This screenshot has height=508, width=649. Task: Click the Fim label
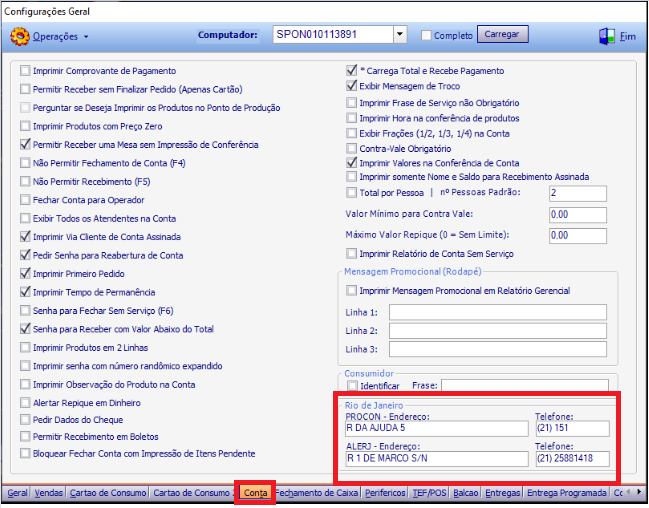click(x=627, y=36)
